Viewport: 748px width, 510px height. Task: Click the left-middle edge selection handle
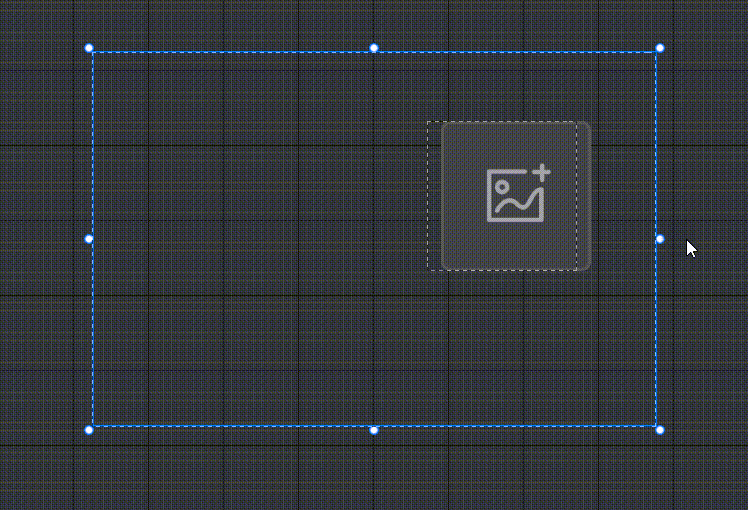click(x=89, y=239)
